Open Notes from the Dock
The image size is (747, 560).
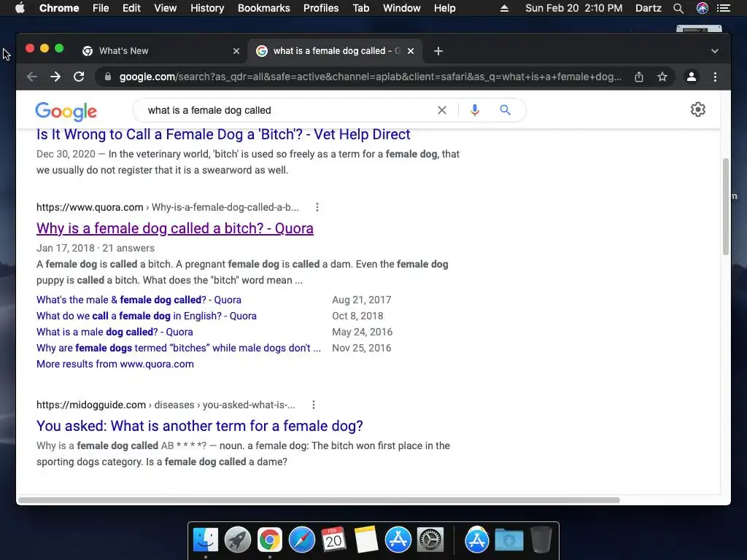pyautogui.click(x=365, y=540)
